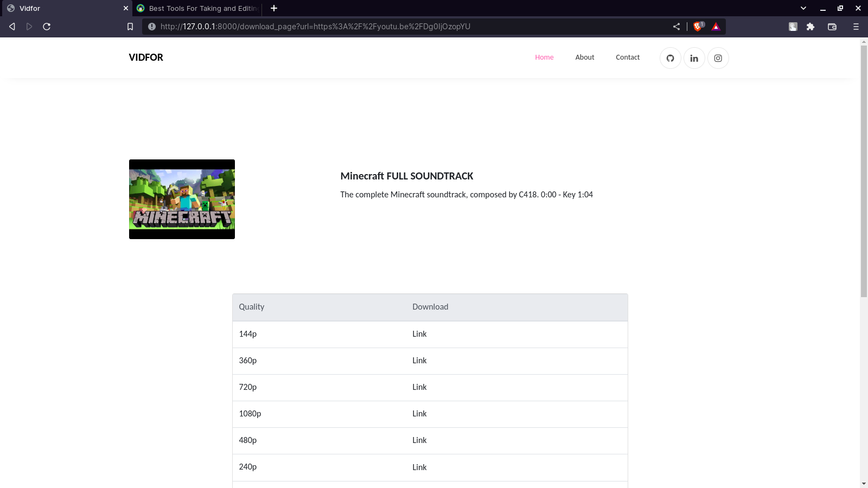
Task: Open the tab search chevron
Action: point(802,8)
